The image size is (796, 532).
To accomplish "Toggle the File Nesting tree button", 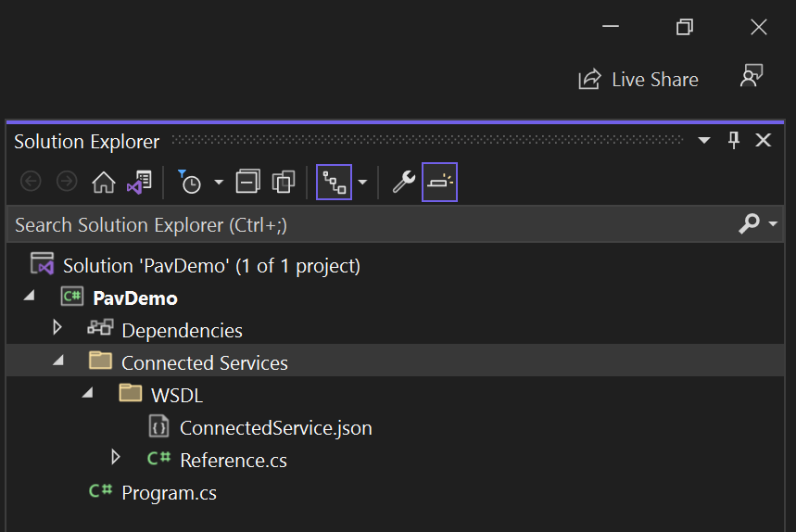I will point(334,183).
